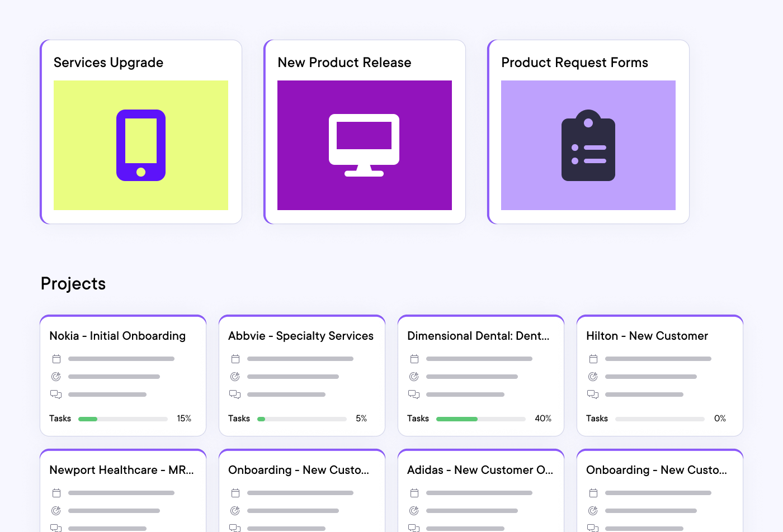Screen dimensions: 783x532
Task: Open the Services Upgrade template
Action: (x=108, y=63)
